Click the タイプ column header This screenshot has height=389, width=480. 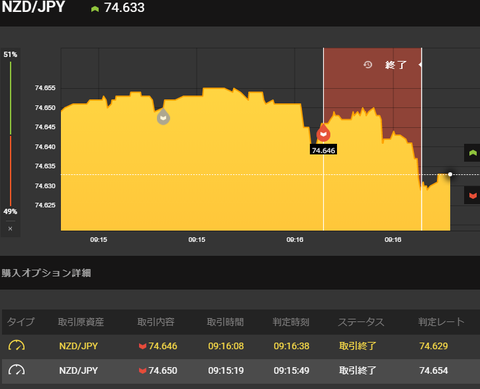coord(21,322)
